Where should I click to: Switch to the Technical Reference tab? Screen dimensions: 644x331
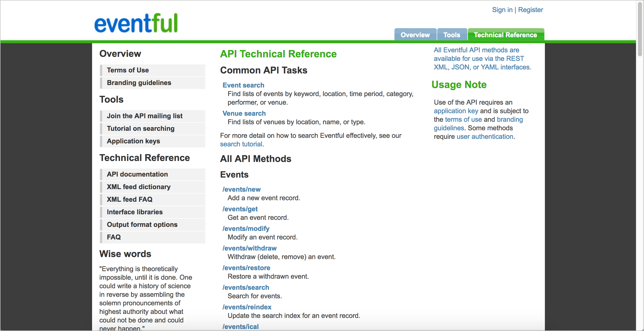[x=505, y=35]
